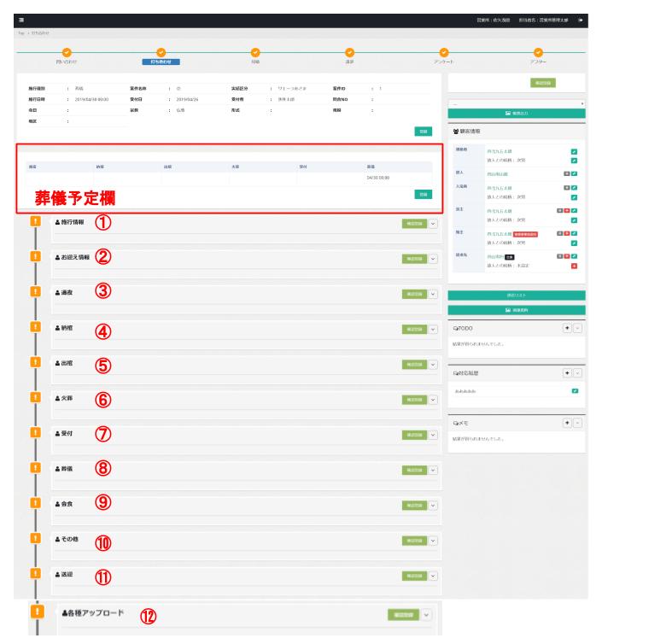This screenshot has height=644, width=666.
Task: Add a new entry in the メモ panel
Action: (x=565, y=422)
